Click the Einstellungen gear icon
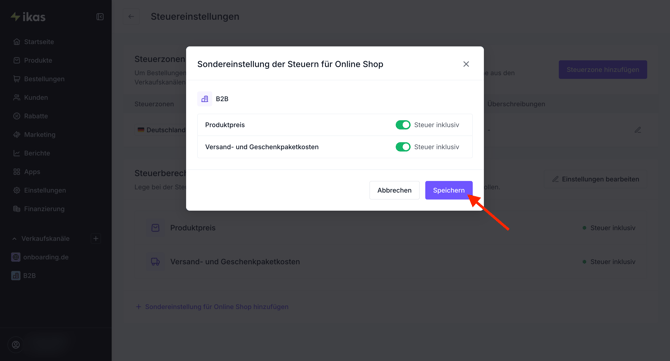Screen dimensions: 670x361 [x=17, y=190]
